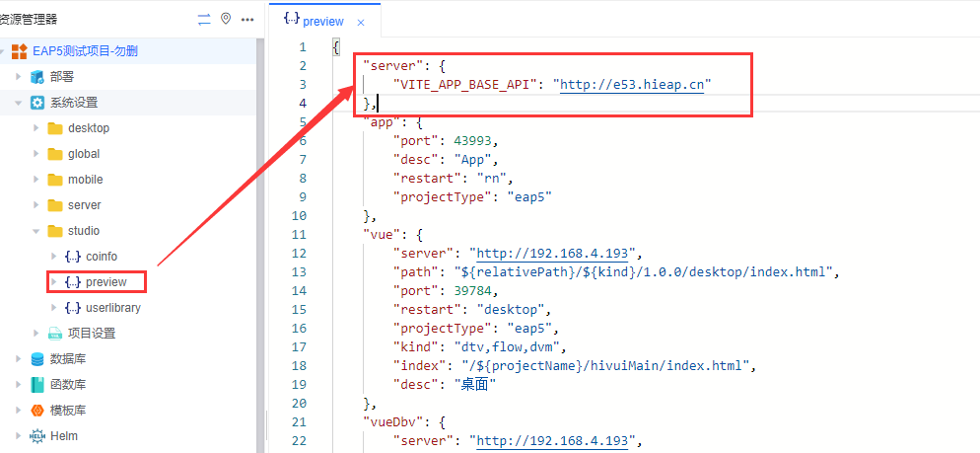Expand the desktop folder

[36, 128]
